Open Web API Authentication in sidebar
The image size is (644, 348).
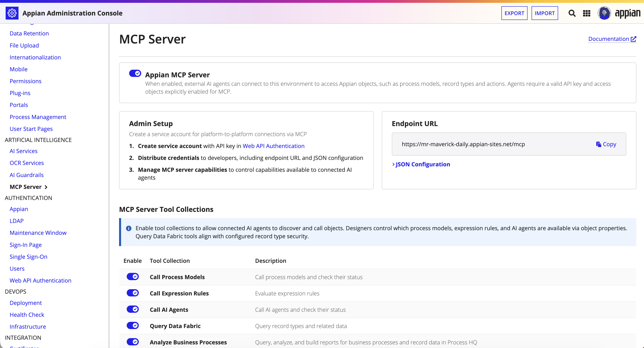click(x=40, y=281)
